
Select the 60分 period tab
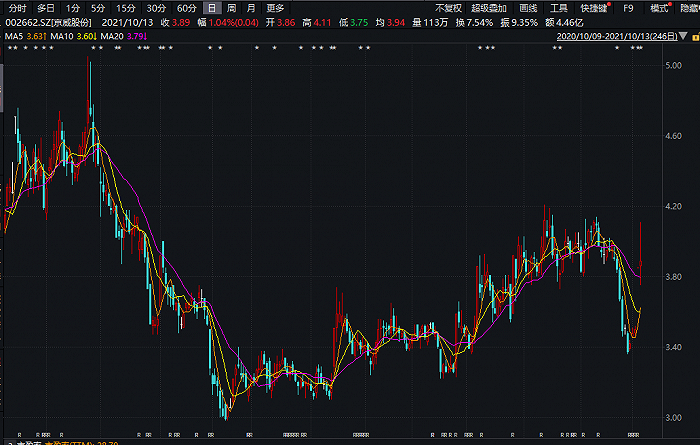pyautogui.click(x=187, y=8)
